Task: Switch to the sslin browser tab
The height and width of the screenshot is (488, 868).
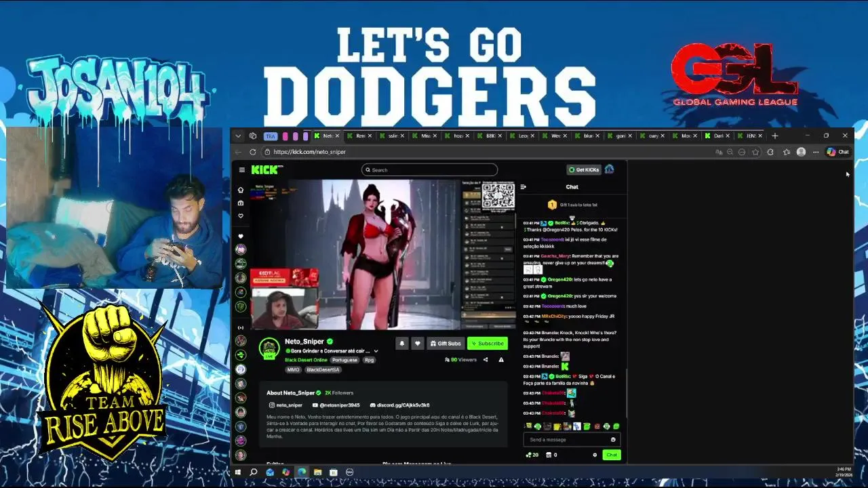Action: (393, 136)
